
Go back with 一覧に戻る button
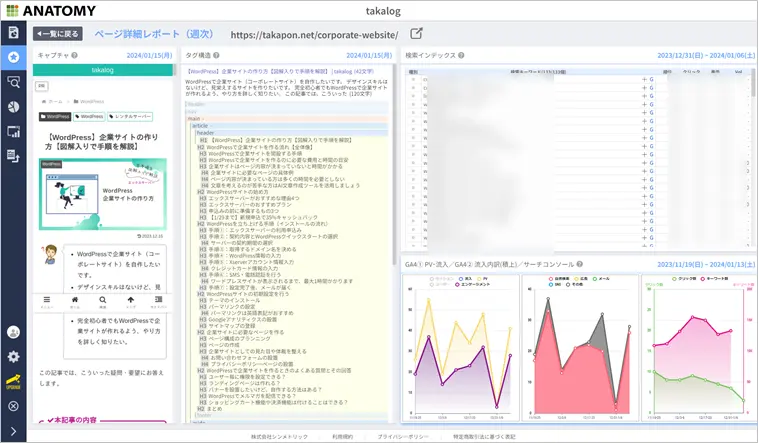[58, 34]
